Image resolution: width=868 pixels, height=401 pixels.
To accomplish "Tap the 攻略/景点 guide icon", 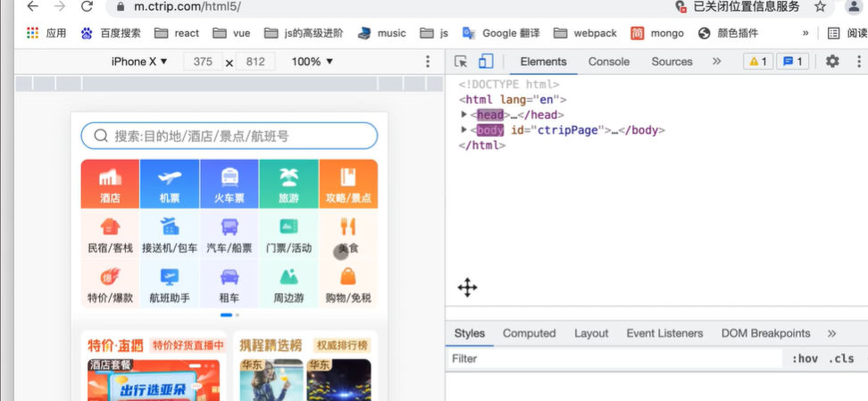I will pyautogui.click(x=348, y=184).
